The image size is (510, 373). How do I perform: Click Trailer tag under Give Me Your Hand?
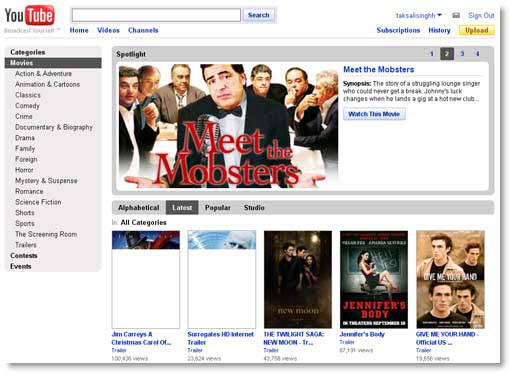tap(423, 350)
